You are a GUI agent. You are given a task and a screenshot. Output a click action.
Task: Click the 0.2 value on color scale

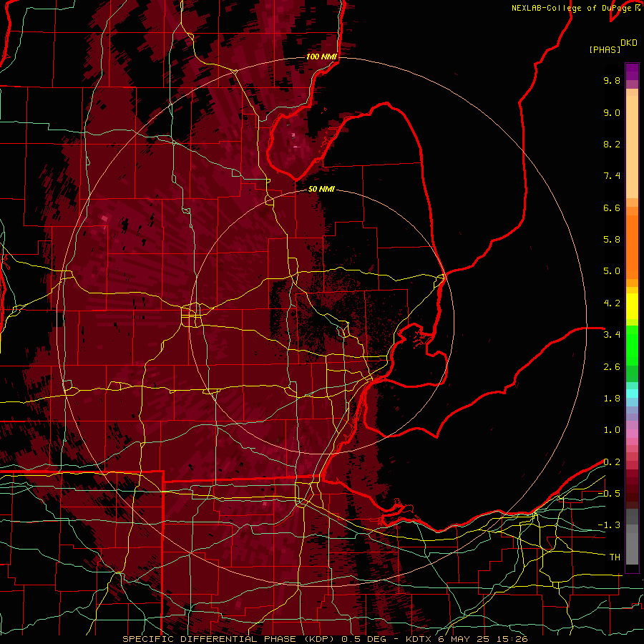coord(612,462)
